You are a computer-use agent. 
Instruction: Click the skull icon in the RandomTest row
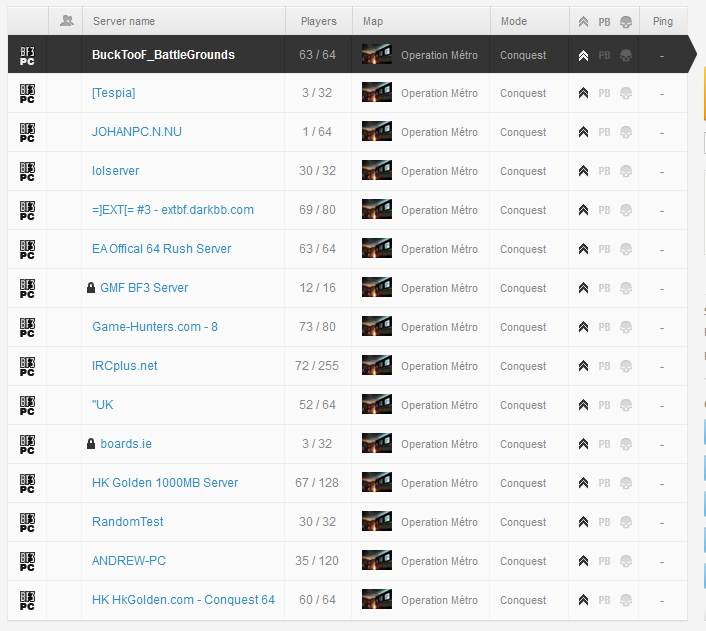(x=625, y=522)
